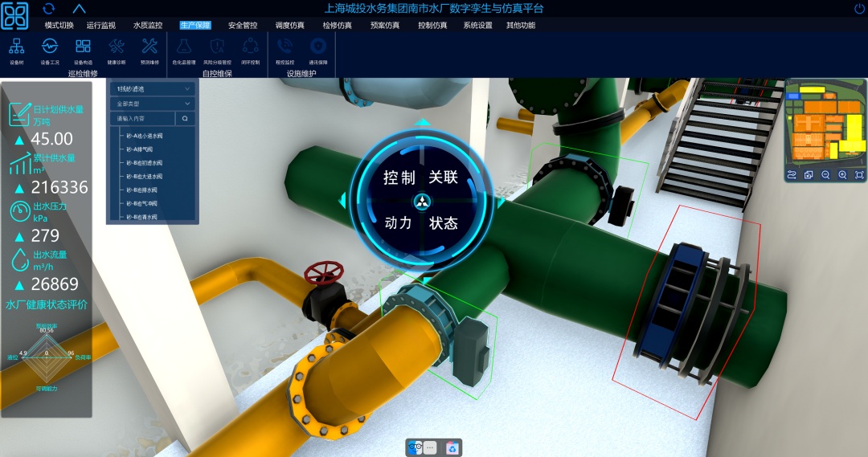868x457 pixels.
Task: Open the 控制仿真 menu
Action: [432, 25]
